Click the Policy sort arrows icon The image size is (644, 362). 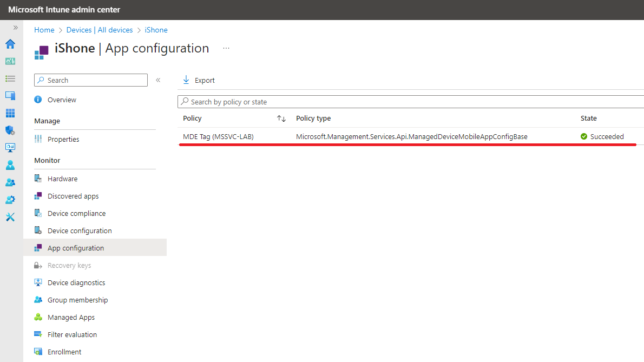pyautogui.click(x=281, y=119)
